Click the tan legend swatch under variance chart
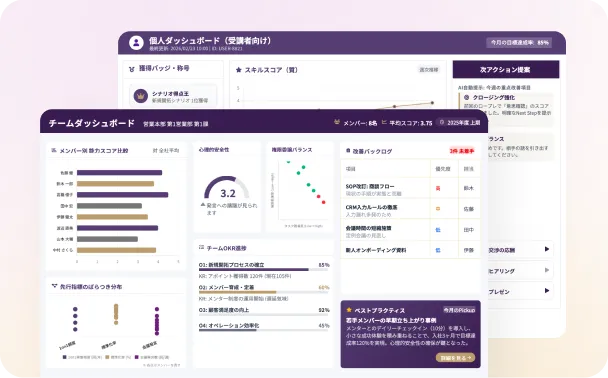 [108, 357]
